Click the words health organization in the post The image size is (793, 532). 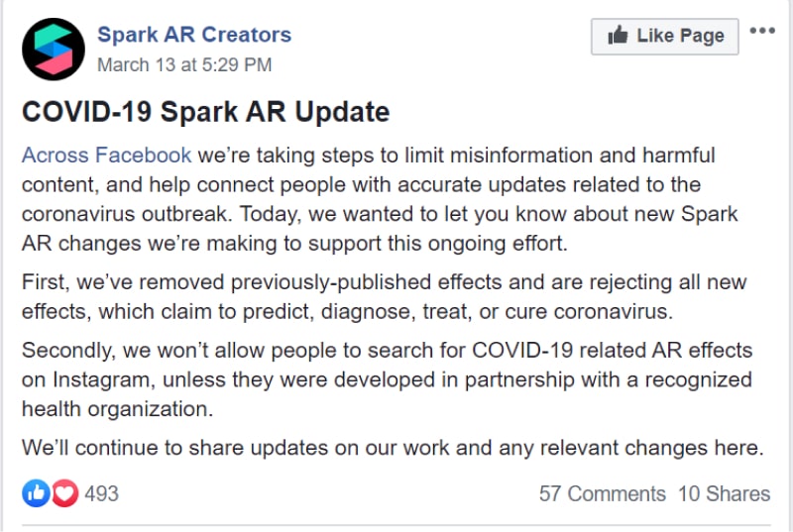pos(117,409)
